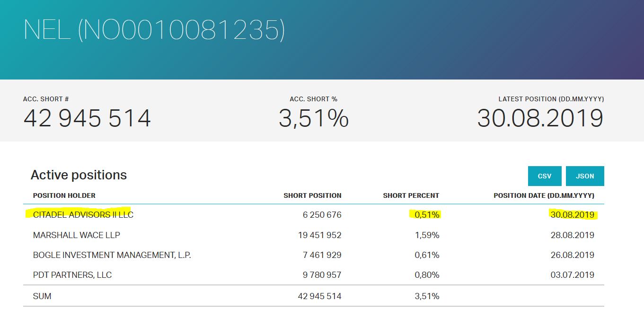Sort by Short Percent column header

411,195
